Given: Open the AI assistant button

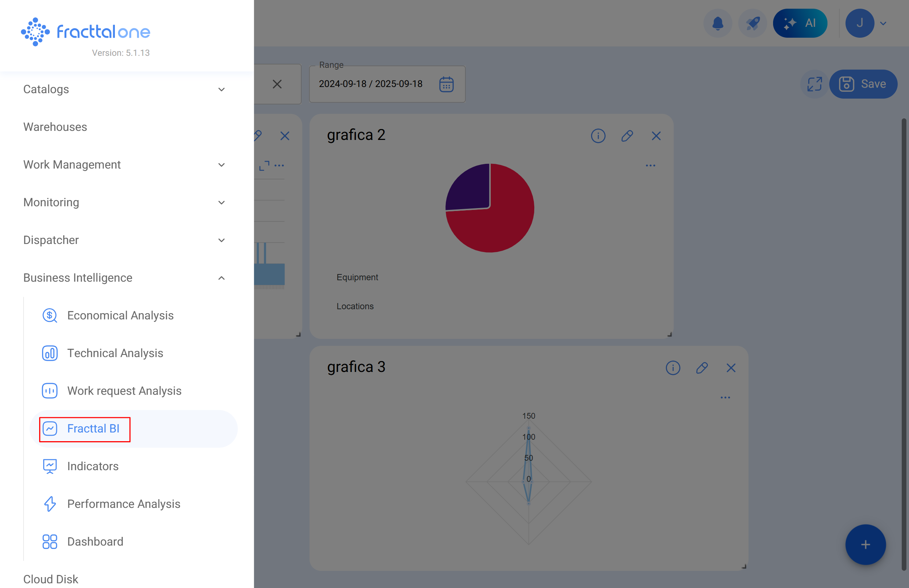Looking at the screenshot, I should point(800,23).
